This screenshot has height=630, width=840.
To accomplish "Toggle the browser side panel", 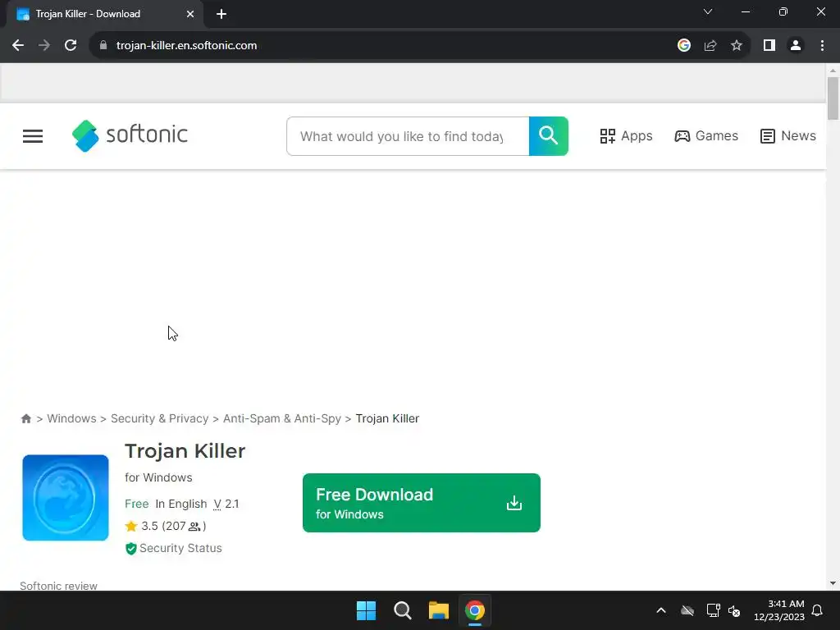I will point(769,46).
